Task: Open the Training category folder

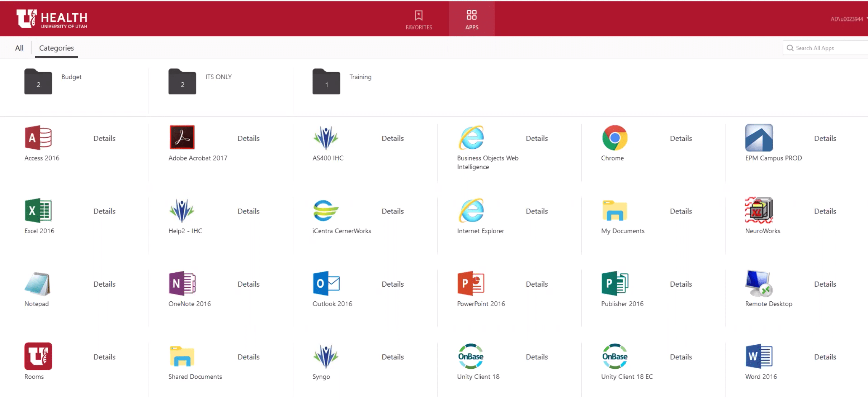Action: (x=326, y=81)
